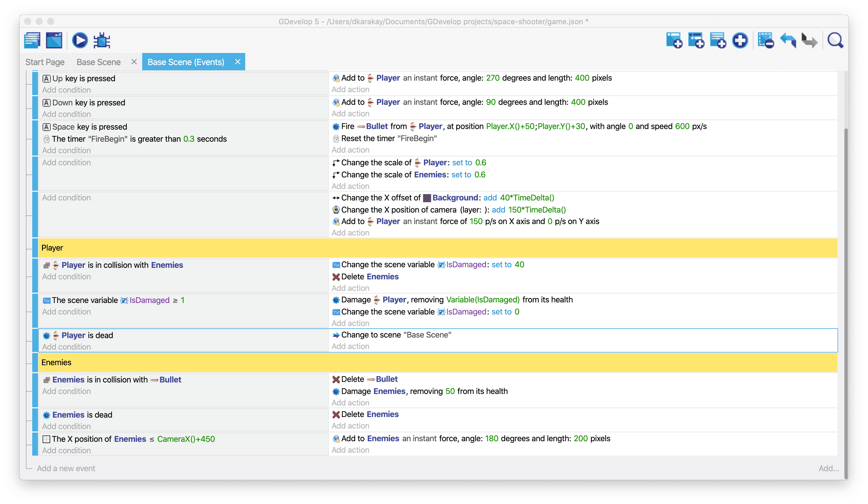Open events search magnifier icon
868x504 pixels.
click(x=835, y=40)
